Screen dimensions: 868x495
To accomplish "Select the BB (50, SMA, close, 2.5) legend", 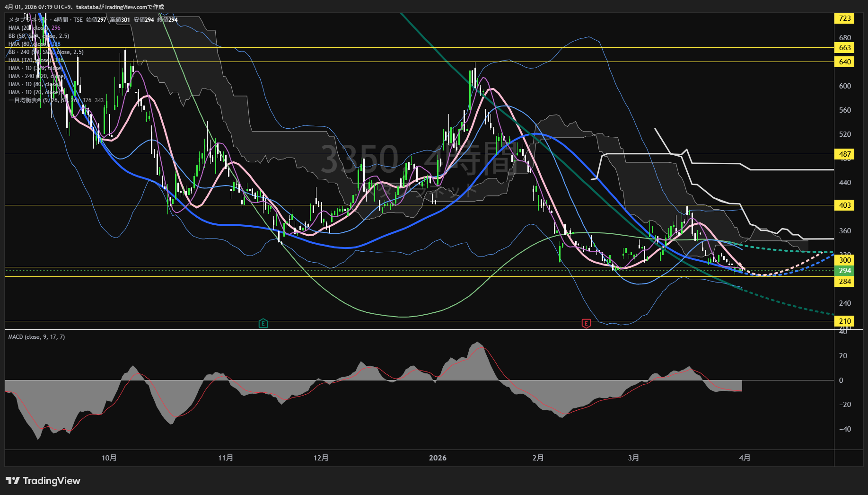I will (x=38, y=36).
